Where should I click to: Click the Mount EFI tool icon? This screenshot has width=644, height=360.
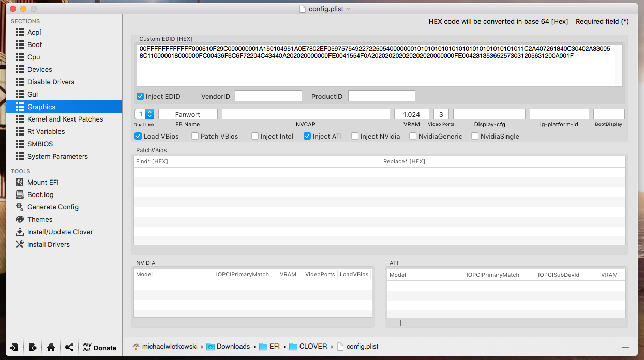coord(20,182)
